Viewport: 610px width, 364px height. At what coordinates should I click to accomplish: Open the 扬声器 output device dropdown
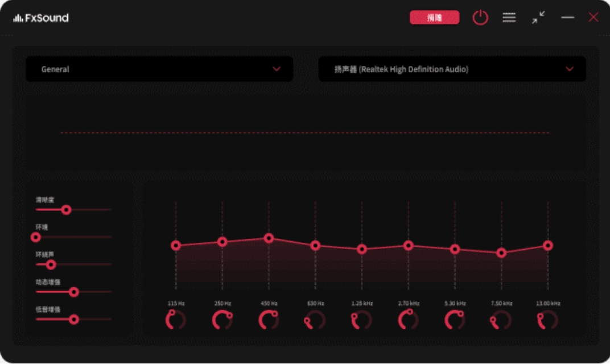pos(444,69)
